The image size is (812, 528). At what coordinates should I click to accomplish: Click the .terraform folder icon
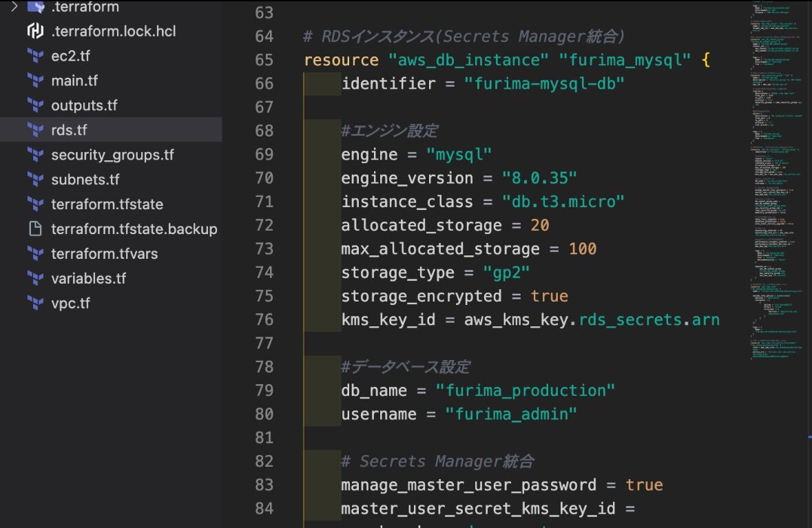[x=35, y=7]
